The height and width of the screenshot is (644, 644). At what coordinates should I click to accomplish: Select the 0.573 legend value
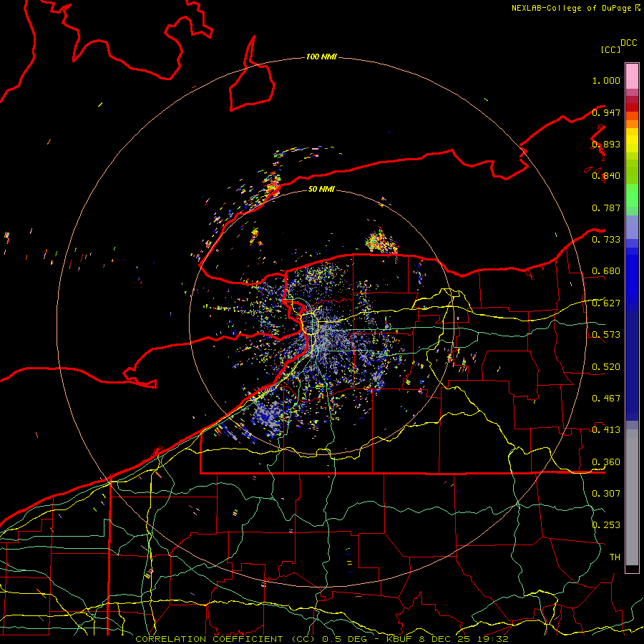tap(606, 335)
